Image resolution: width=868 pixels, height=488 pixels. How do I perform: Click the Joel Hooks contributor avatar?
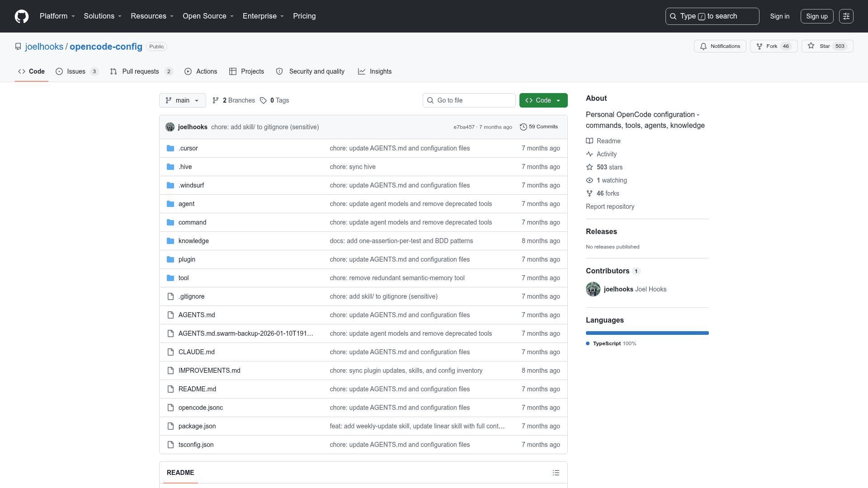[x=593, y=289]
